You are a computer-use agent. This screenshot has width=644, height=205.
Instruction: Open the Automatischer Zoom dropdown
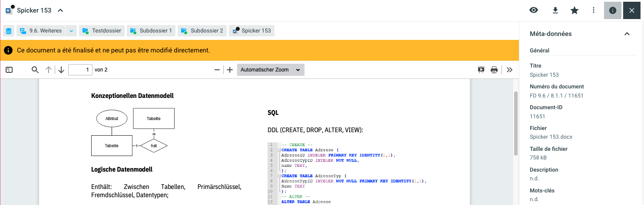[x=271, y=70]
